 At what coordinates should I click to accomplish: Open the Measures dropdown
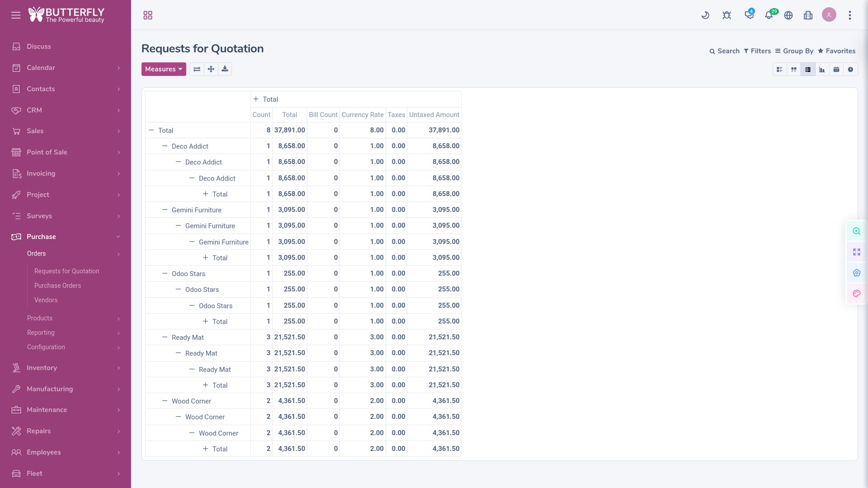tap(164, 69)
